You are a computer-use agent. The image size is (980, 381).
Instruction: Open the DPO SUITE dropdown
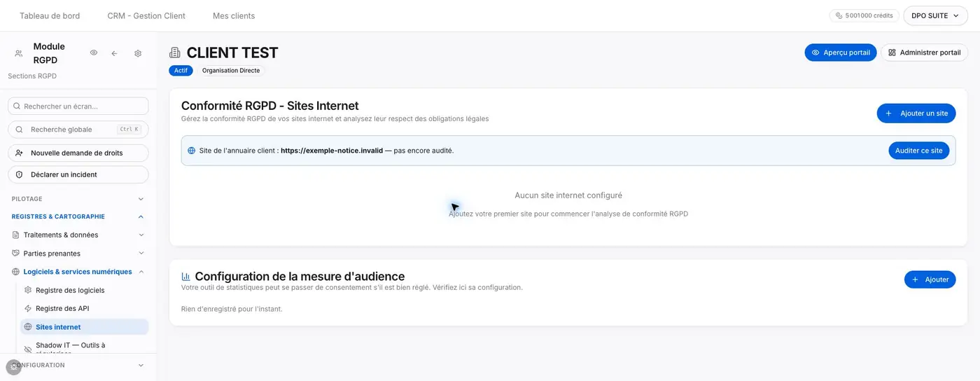935,15
